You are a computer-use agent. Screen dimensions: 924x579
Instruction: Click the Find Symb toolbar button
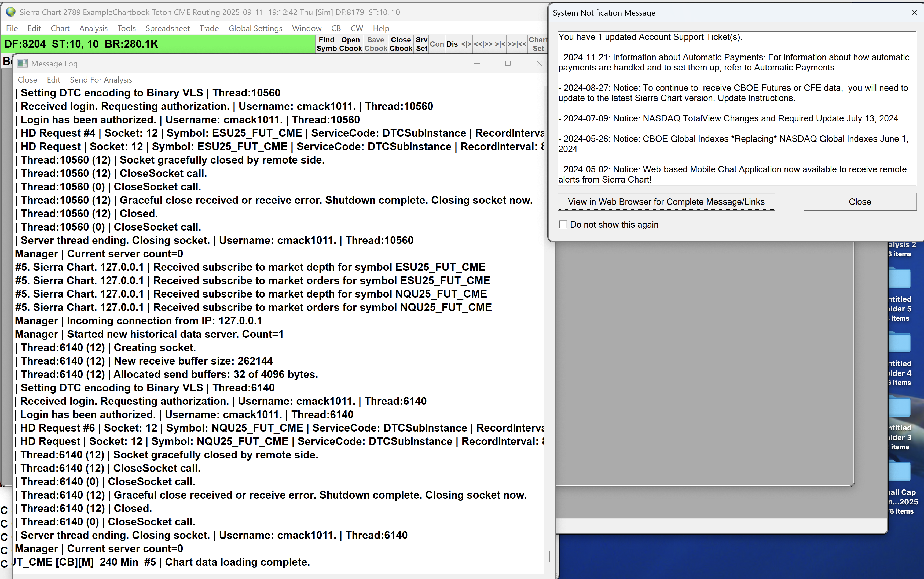tap(326, 44)
